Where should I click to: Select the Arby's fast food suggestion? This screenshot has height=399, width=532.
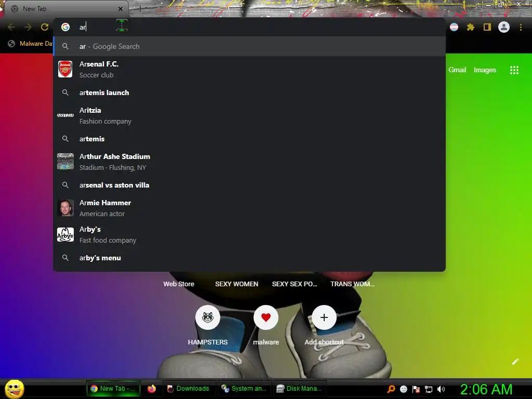tap(249, 234)
